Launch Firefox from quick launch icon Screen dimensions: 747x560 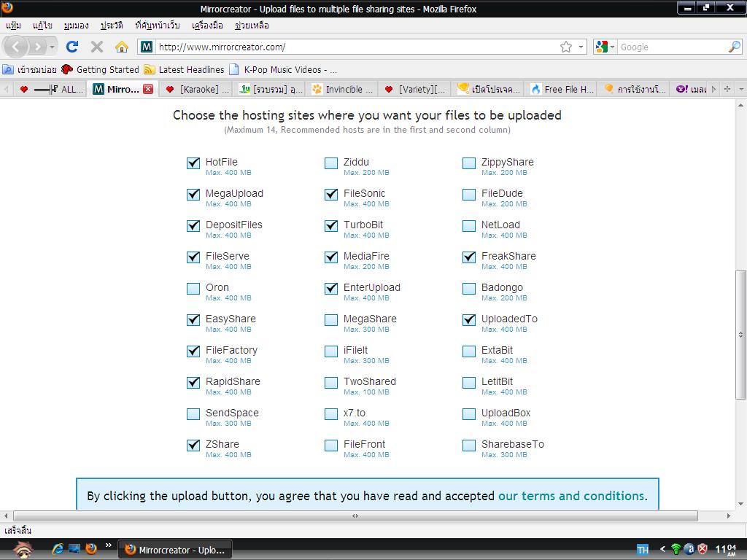[91, 549]
